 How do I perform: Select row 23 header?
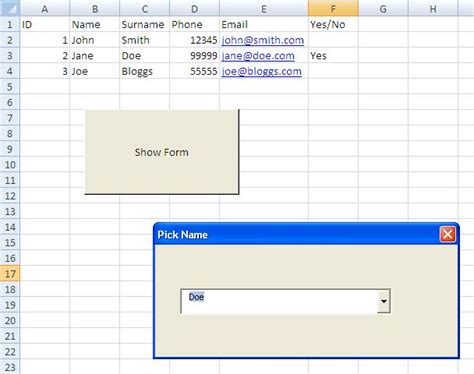tap(10, 367)
